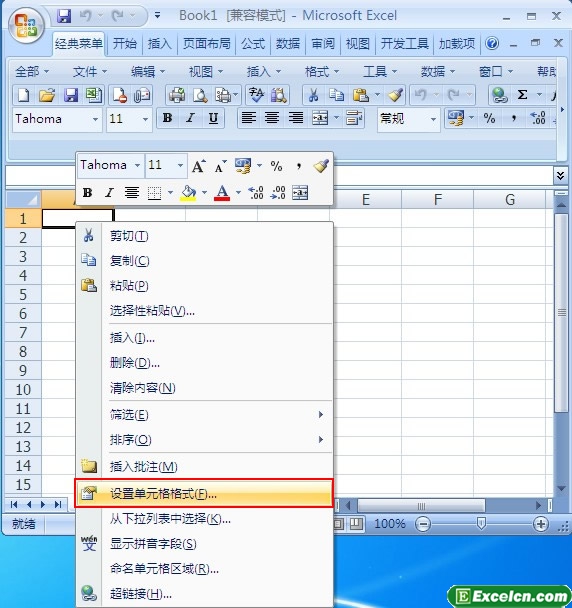Click the New blank workbook icon
The height and width of the screenshot is (608, 572).
point(24,95)
